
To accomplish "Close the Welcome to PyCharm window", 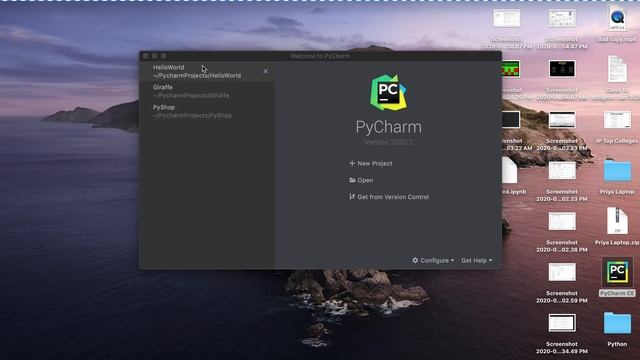I will click(x=146, y=56).
